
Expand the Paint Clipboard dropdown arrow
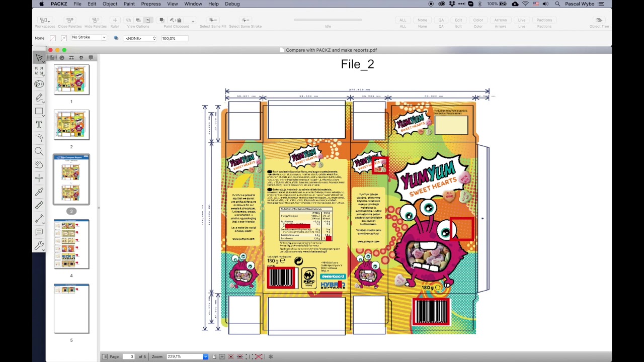click(193, 21)
